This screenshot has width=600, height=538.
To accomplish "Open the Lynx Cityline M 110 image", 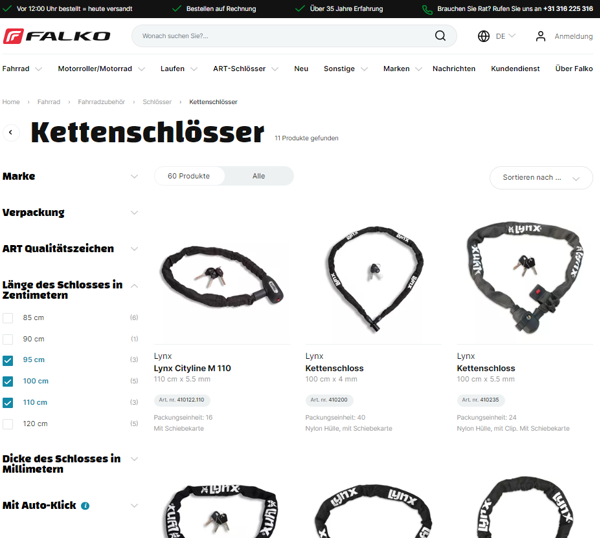I will point(222,278).
